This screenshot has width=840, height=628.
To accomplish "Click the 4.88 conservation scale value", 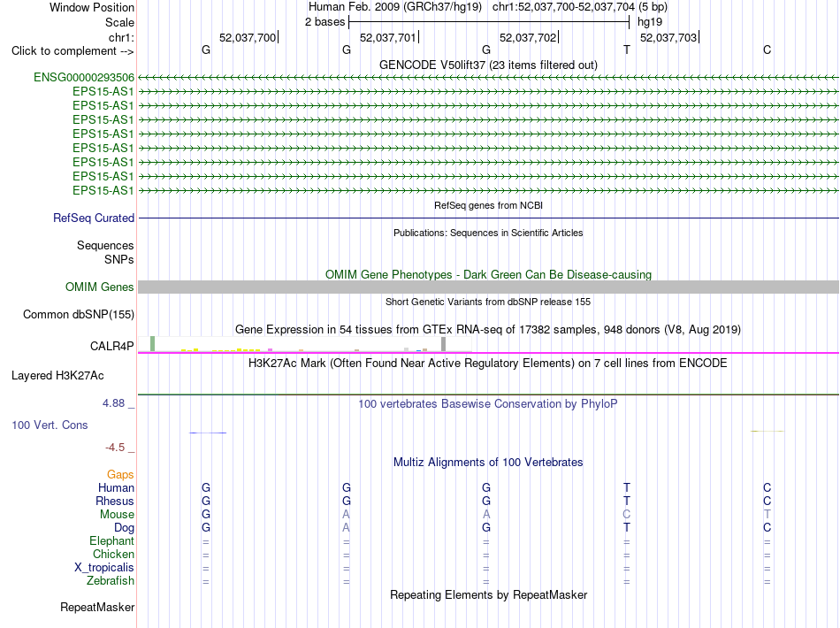I will (x=113, y=403).
